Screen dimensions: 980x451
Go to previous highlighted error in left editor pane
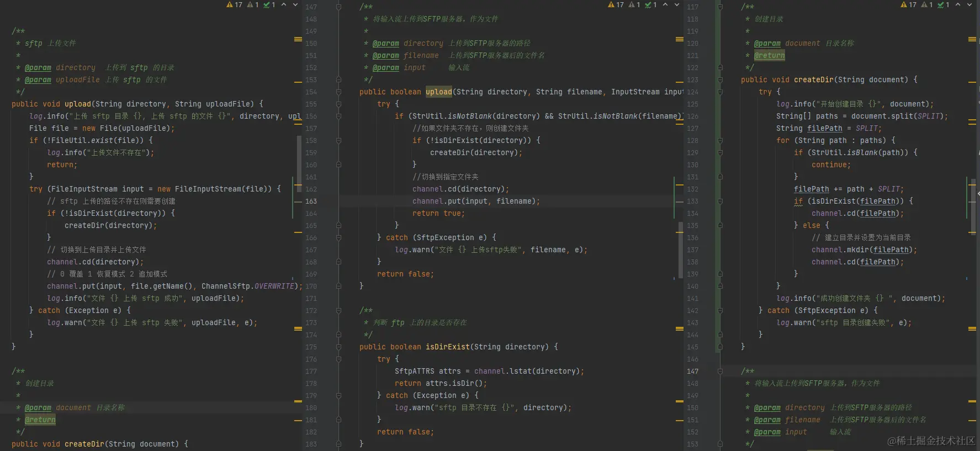[284, 4]
